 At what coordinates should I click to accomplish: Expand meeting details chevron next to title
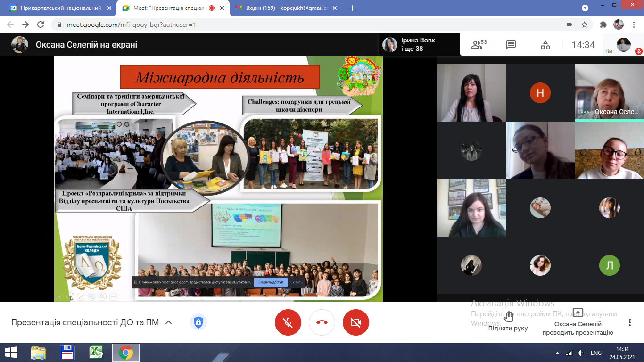click(x=168, y=322)
